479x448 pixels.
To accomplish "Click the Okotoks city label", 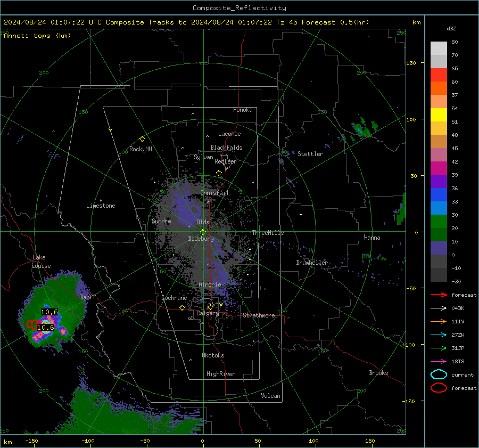I will coord(213,355).
